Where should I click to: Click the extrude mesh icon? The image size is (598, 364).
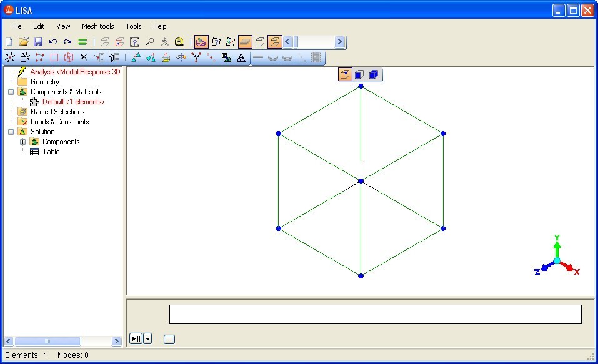point(166,57)
